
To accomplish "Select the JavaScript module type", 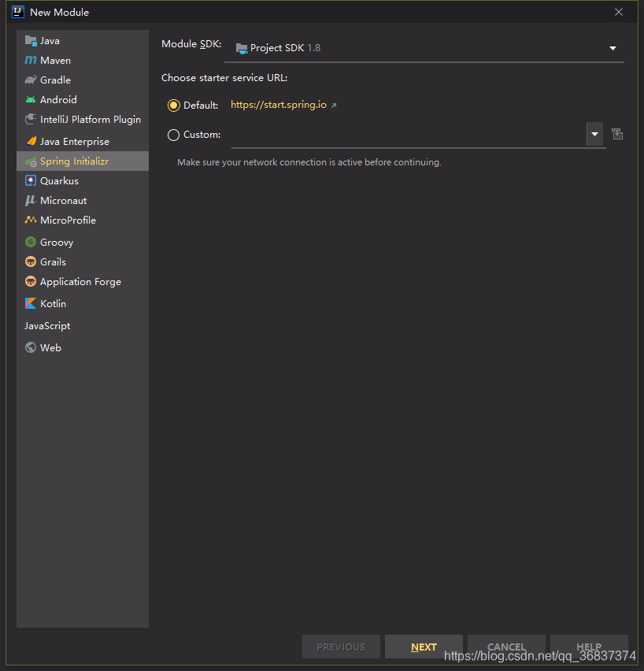I will [x=83, y=326].
